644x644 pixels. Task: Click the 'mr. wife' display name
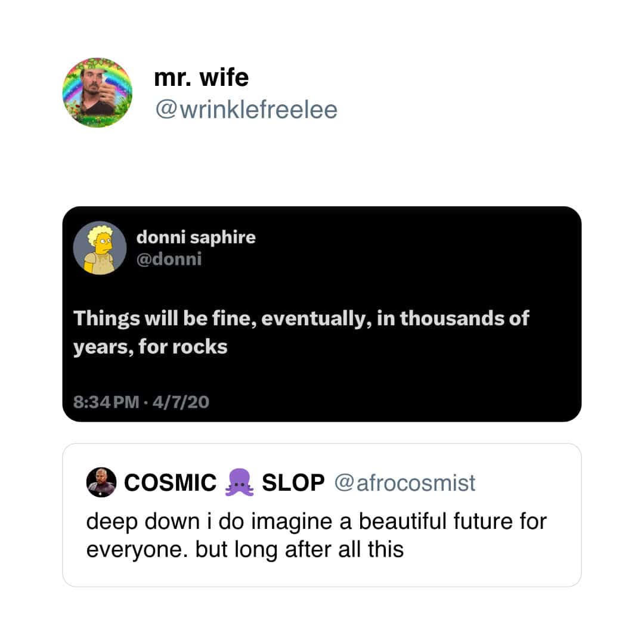[x=202, y=78]
